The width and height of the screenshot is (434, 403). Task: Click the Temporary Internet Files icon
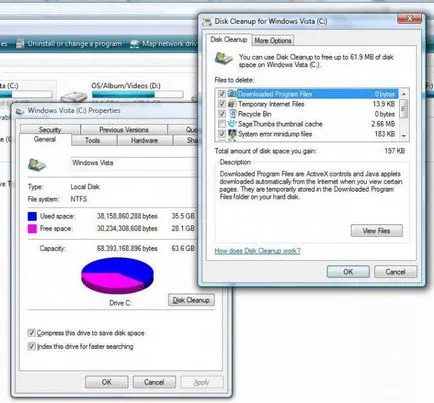click(232, 104)
